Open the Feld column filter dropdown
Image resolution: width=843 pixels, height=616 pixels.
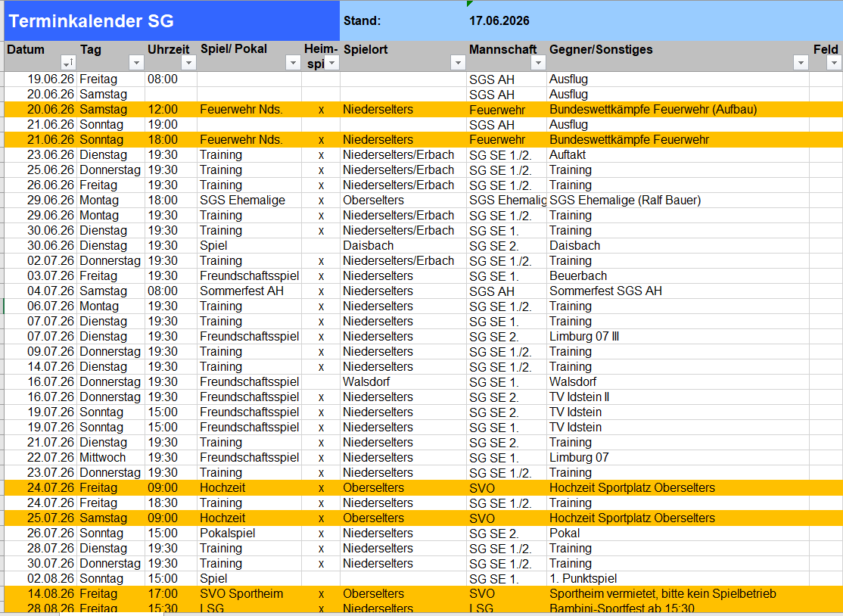[833, 63]
